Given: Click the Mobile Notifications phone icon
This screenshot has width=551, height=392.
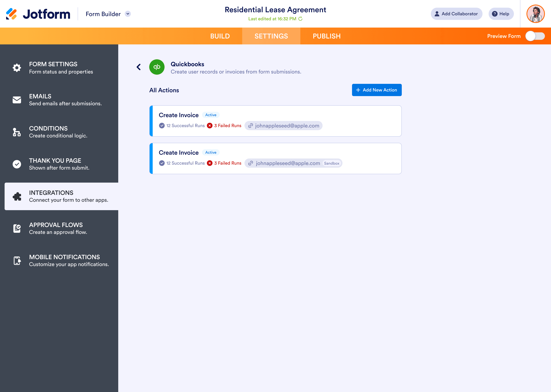Looking at the screenshot, I should (x=17, y=261).
